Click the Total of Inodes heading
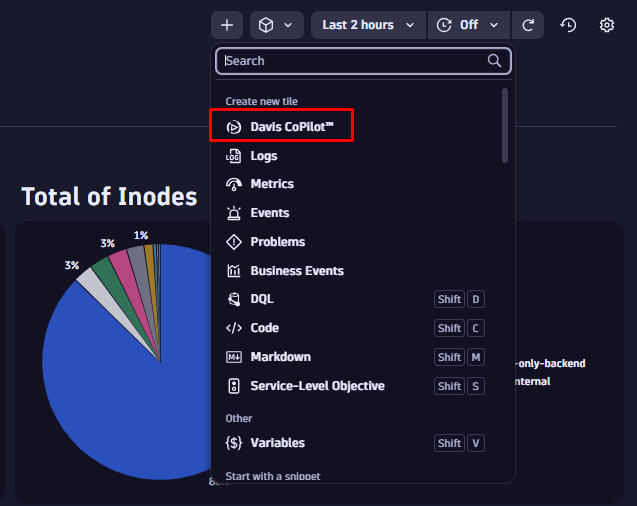The height and width of the screenshot is (506, 637). 109,197
